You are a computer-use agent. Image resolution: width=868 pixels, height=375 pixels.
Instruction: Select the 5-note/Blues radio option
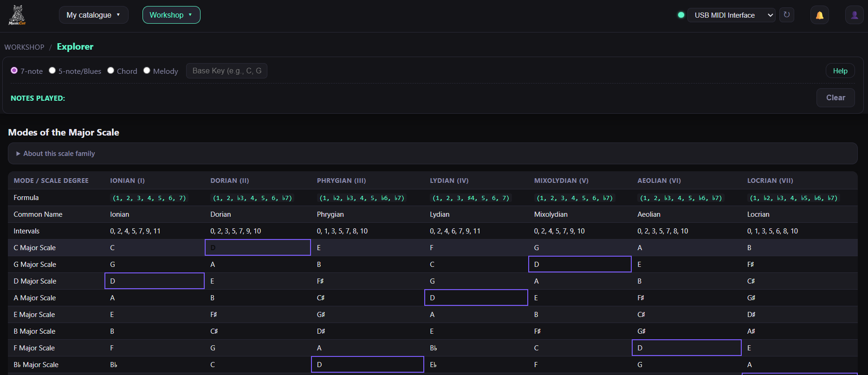pyautogui.click(x=52, y=71)
